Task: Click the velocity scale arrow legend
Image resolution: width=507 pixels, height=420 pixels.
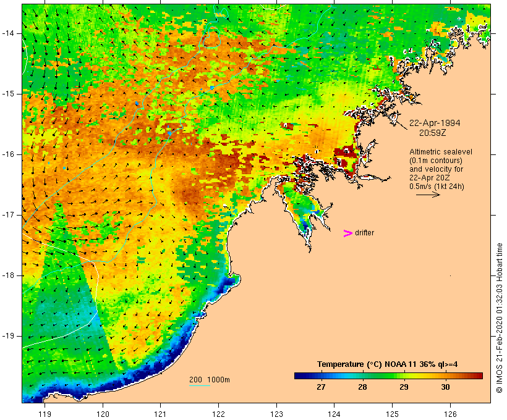Action: coord(428,195)
